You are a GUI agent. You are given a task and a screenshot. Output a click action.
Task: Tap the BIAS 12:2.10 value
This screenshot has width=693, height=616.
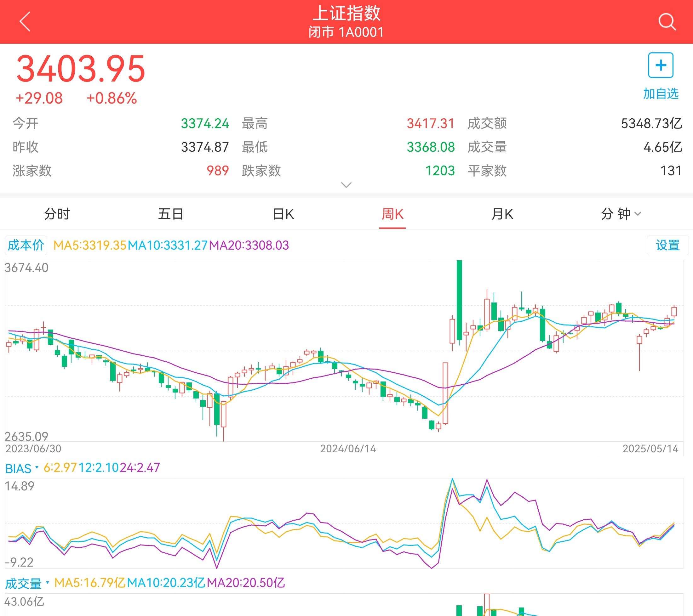(99, 468)
